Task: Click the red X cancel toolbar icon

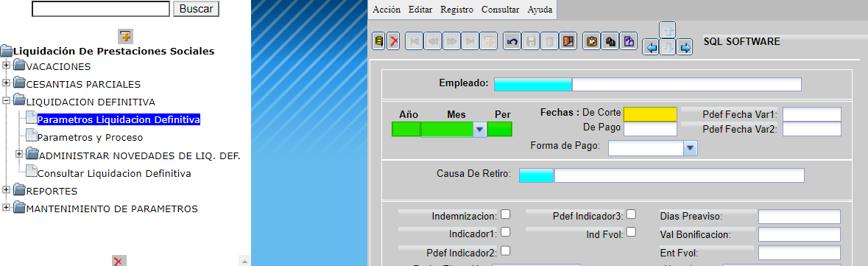Action: pyautogui.click(x=393, y=41)
